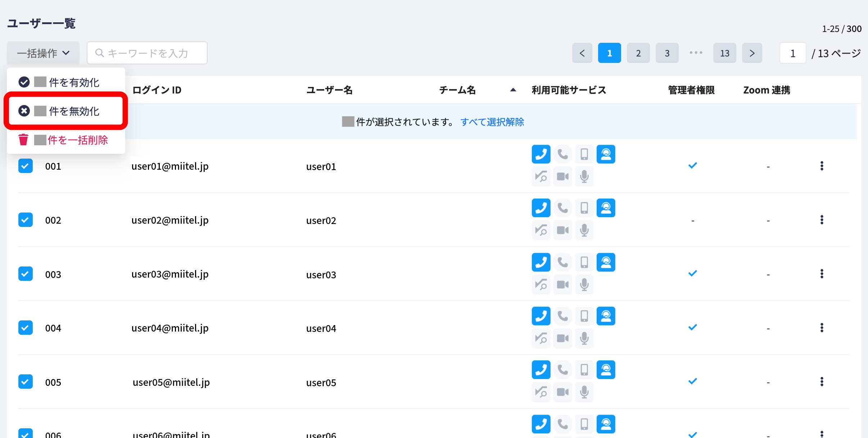868x438 pixels.
Task: Click user05's gray video camera icon
Action: pyautogui.click(x=562, y=392)
